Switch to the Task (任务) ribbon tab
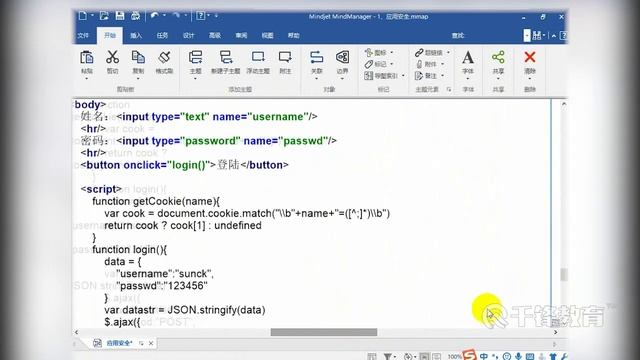Screen dimensions: 640x360 point(162,36)
